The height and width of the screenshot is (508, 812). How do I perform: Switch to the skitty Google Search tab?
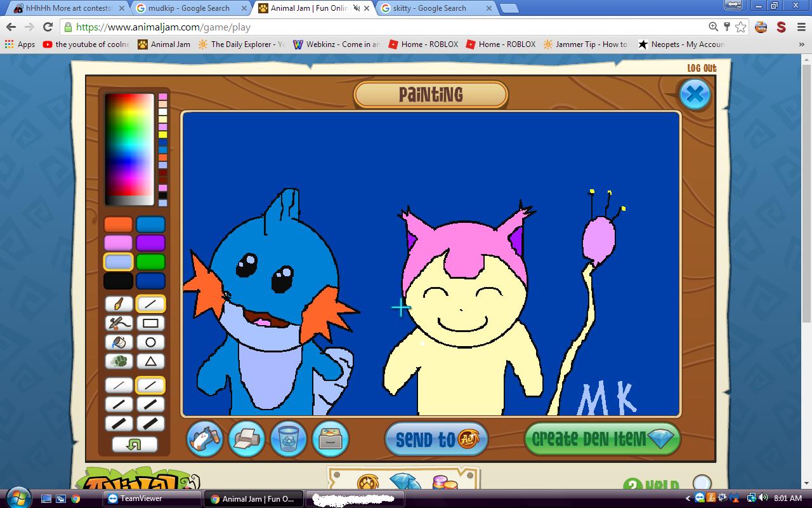[435, 8]
